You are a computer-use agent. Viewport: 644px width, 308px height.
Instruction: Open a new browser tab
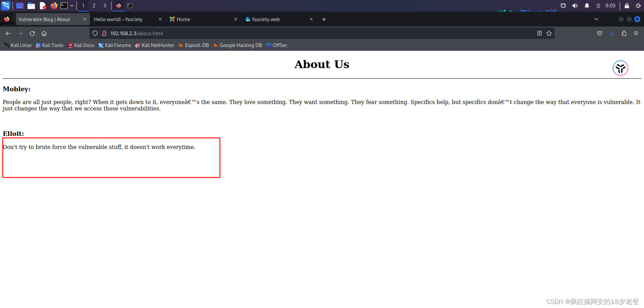[x=324, y=19]
